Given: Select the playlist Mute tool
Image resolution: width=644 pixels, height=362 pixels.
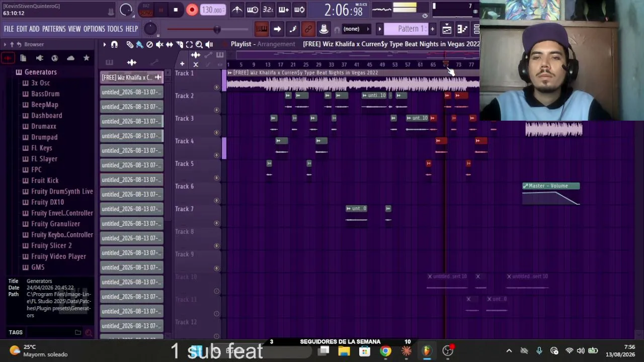Looking at the screenshot, I should point(159,44).
